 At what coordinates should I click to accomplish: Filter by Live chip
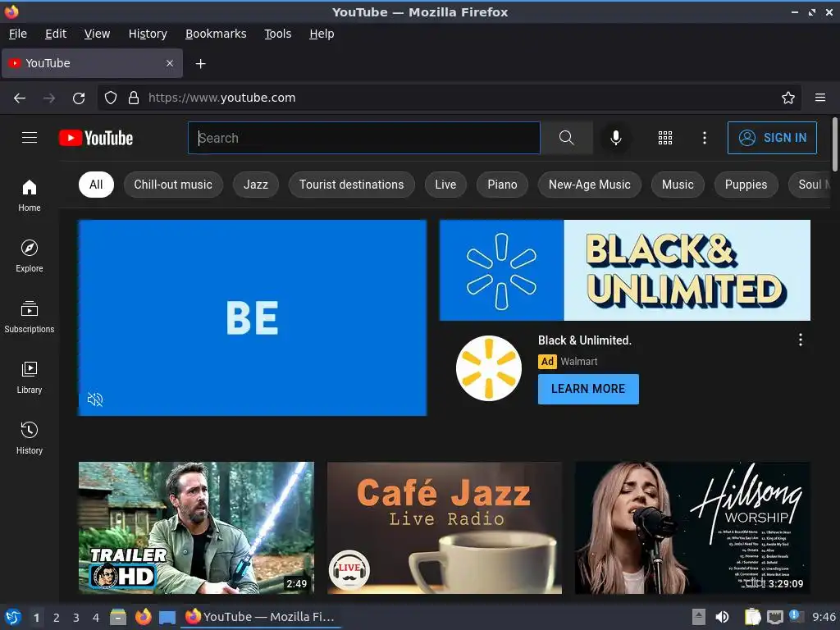click(x=445, y=185)
